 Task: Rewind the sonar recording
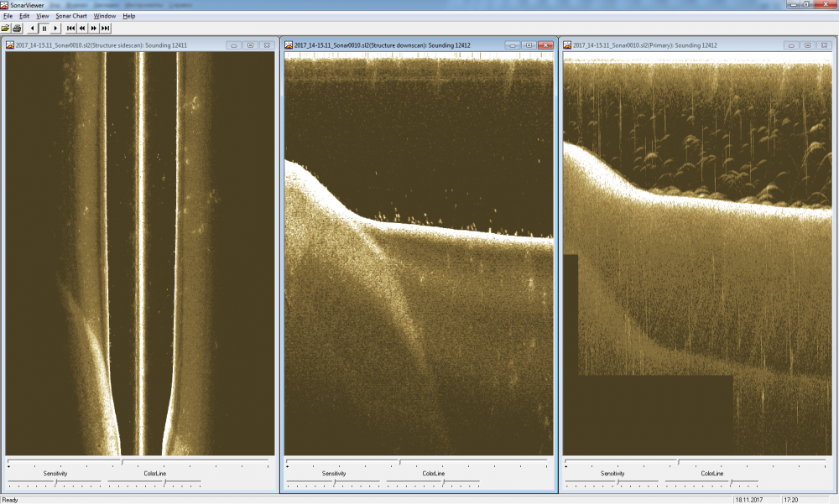pyautogui.click(x=82, y=28)
